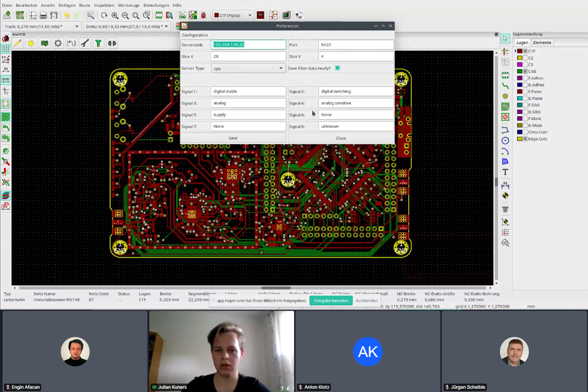588x392 pixels.
Task: Click the trash can delete tool
Action: 505,209
